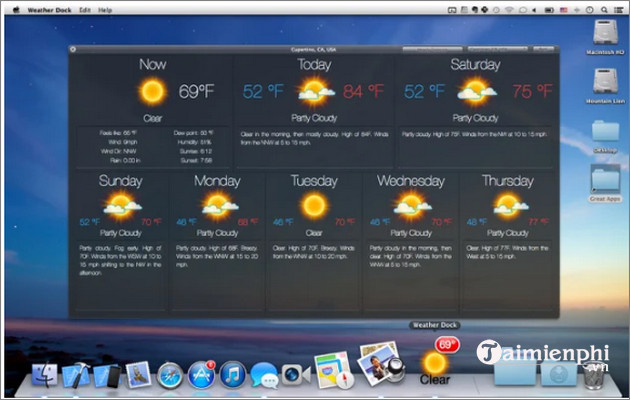Open Preview photos-with-loupe icon
Image resolution: width=630 pixels, height=400 pixels.
click(x=380, y=365)
